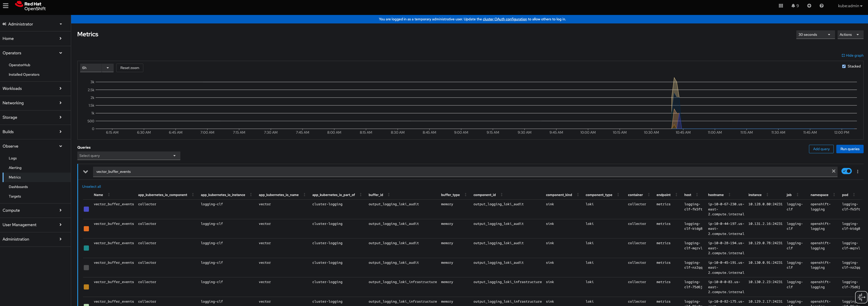Click the Run queries button
Screen dimensions: 868x306
(x=849, y=149)
